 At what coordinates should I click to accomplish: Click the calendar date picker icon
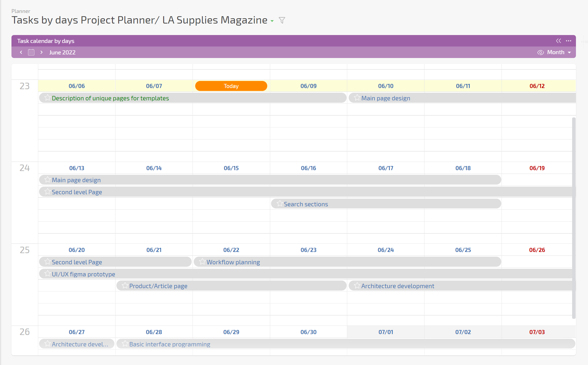click(x=31, y=52)
